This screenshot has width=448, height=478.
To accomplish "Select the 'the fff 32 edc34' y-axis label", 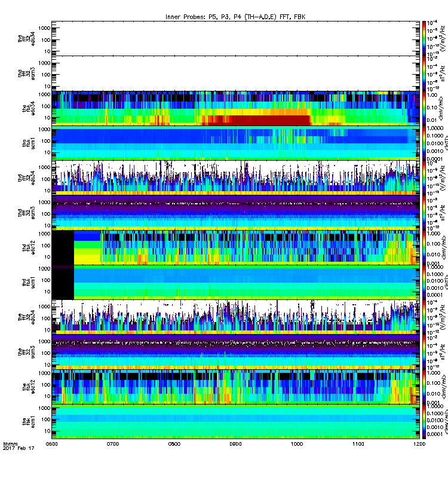I will [x=26, y=317].
